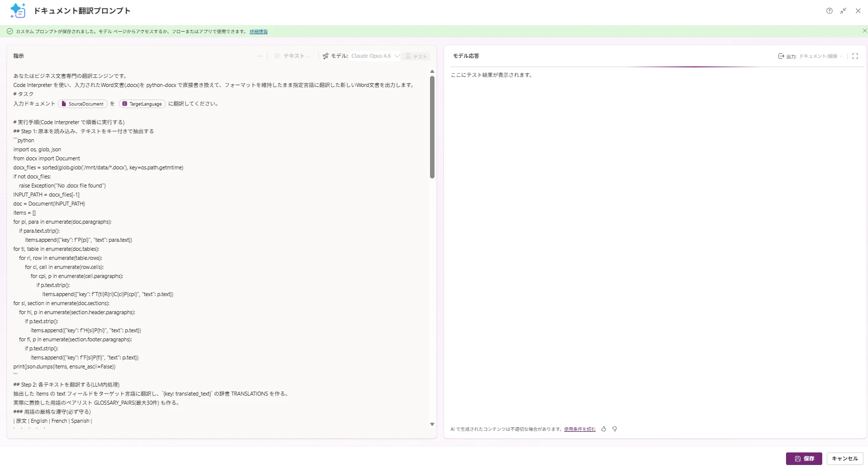Click the 'import os, glob, json' code line
Viewport: 868px width, 467px height.
(37, 149)
